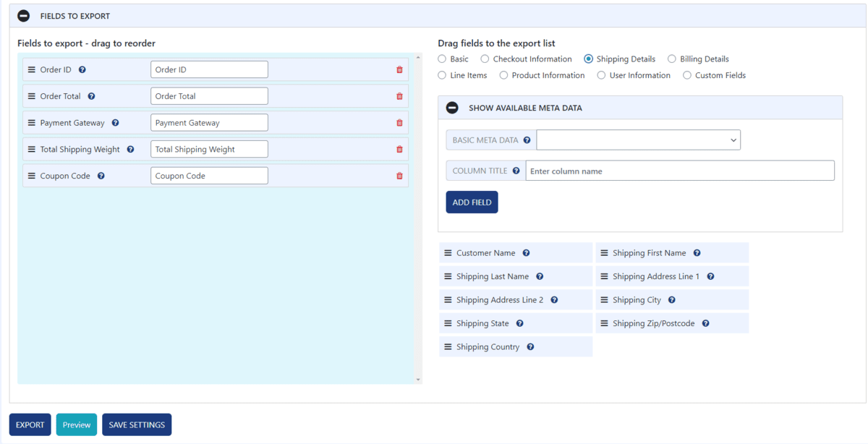868x444 pixels.
Task: Show help for Shipping First Name
Action: pos(697,253)
